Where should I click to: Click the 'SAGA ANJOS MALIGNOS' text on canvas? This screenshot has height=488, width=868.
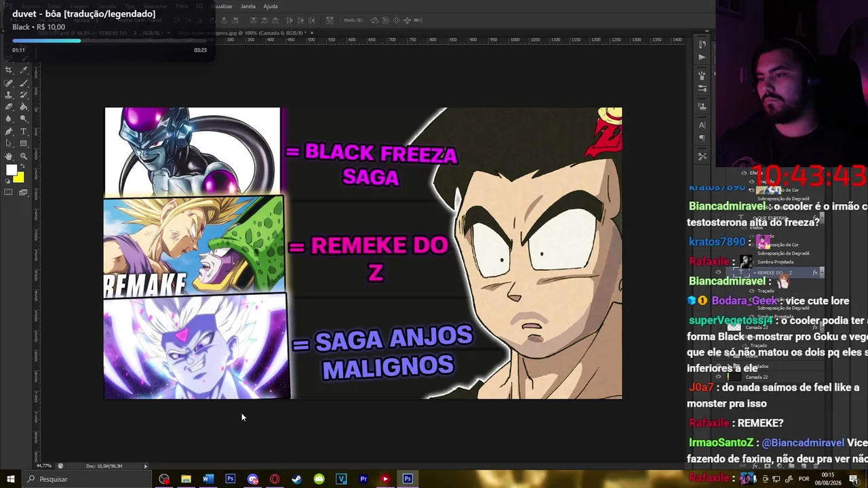[382, 354]
